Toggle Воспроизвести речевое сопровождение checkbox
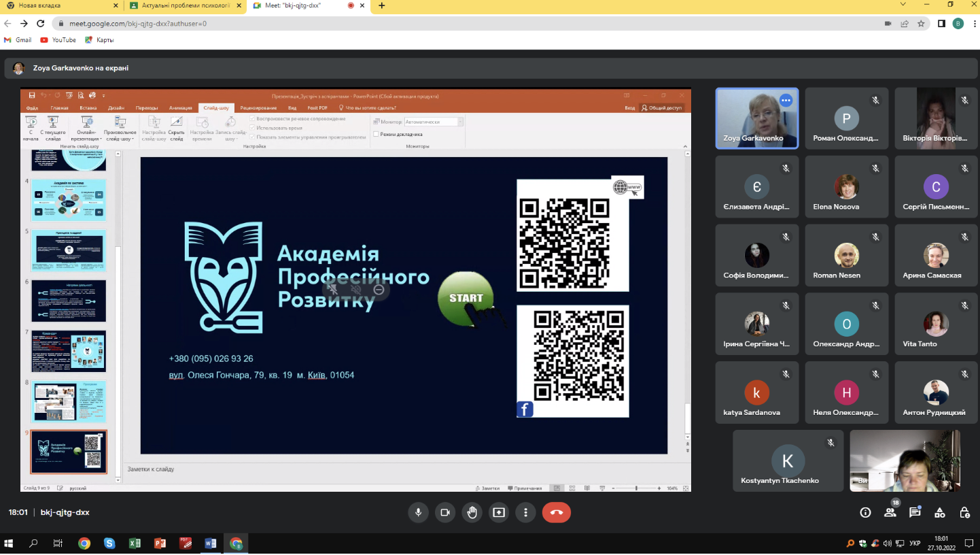Screen dimensions: 980x555 (x=252, y=119)
